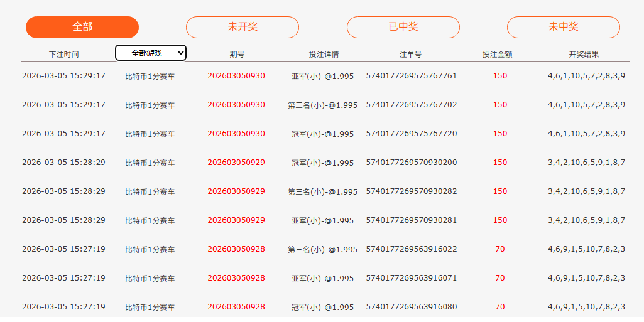Show the 未中奖 records tab

pyautogui.click(x=563, y=27)
